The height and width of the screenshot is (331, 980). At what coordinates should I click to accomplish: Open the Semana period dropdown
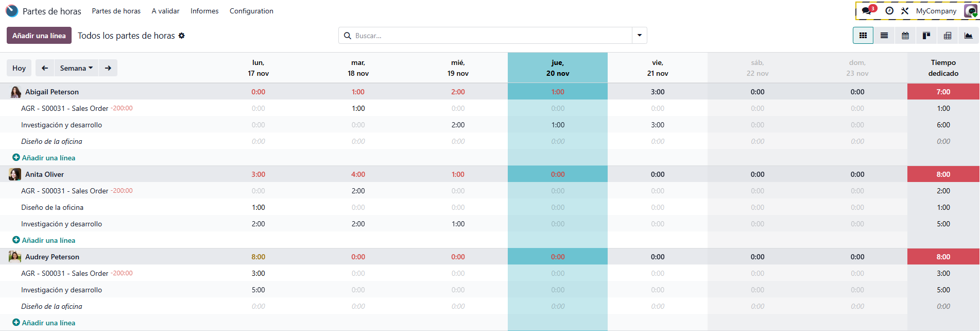click(x=76, y=68)
